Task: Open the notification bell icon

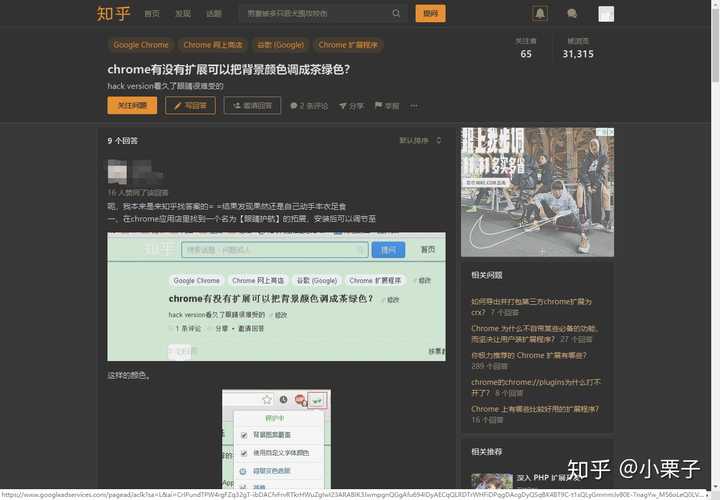Action: pyautogui.click(x=540, y=14)
